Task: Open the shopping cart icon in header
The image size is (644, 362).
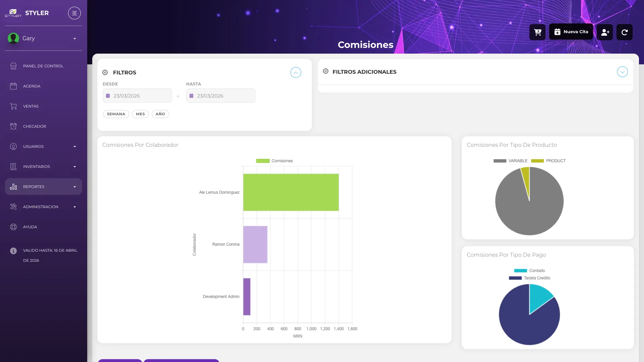Action: 537,32
